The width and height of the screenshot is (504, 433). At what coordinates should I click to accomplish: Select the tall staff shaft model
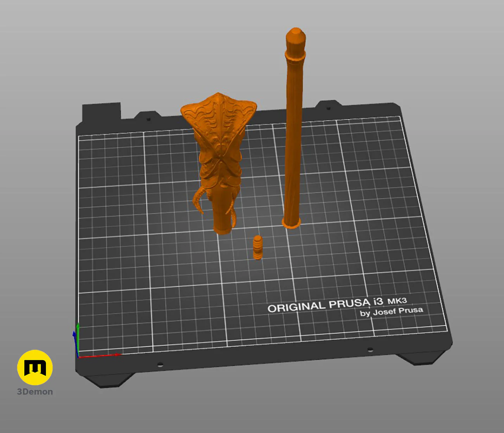point(293,128)
